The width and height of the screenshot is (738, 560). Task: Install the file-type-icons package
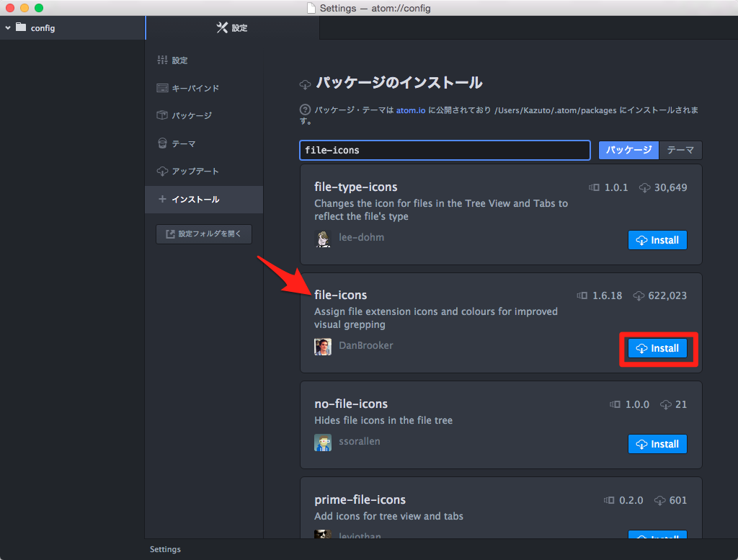click(657, 240)
